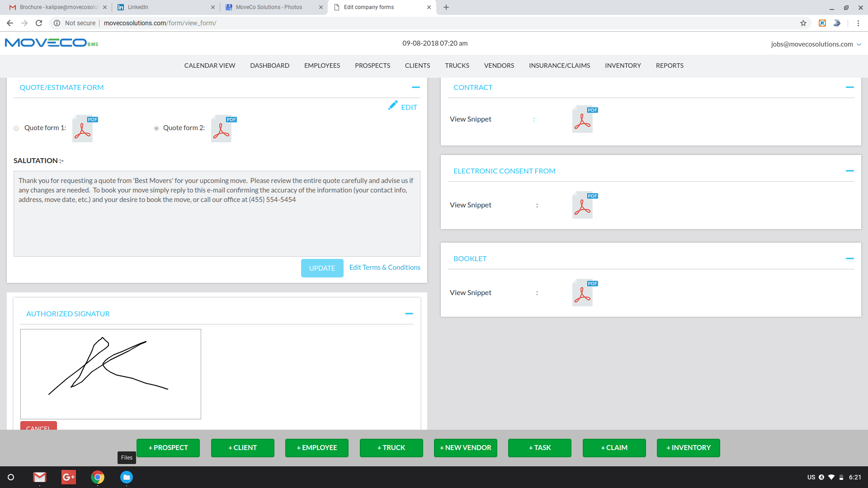Open Gmail from the shelf
868x488 pixels.
click(x=39, y=477)
